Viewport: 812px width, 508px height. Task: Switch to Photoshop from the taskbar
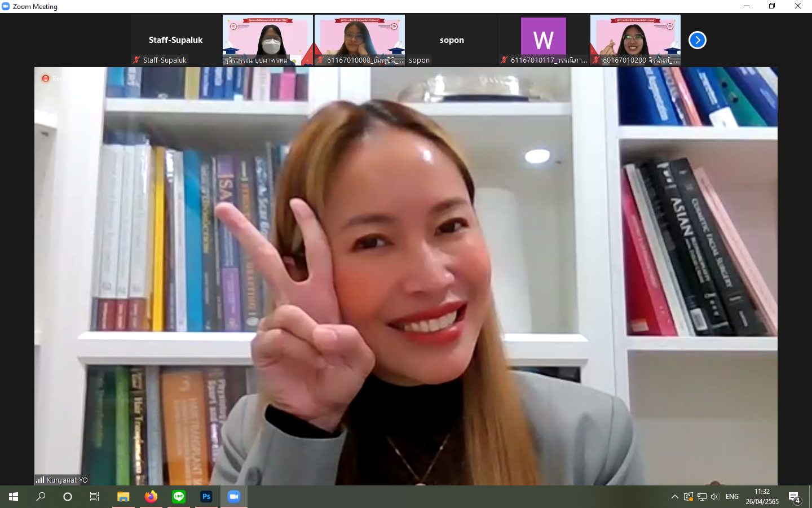point(206,497)
